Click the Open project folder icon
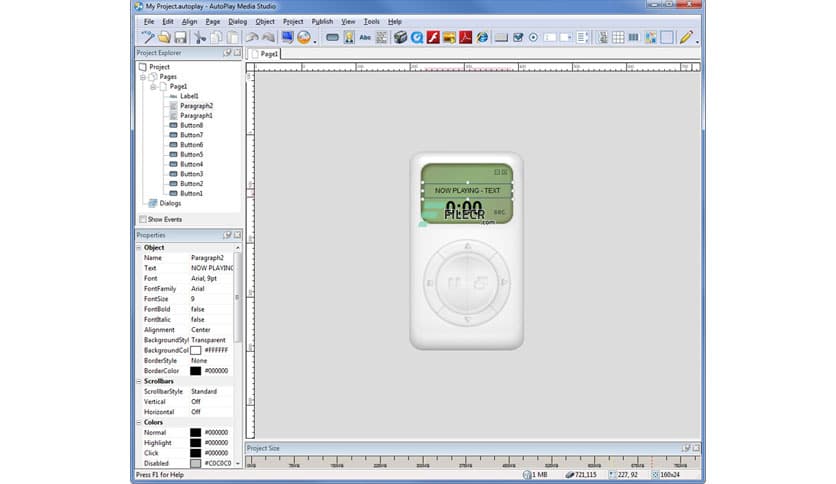Image resolution: width=836 pixels, height=484 pixels. [x=164, y=37]
